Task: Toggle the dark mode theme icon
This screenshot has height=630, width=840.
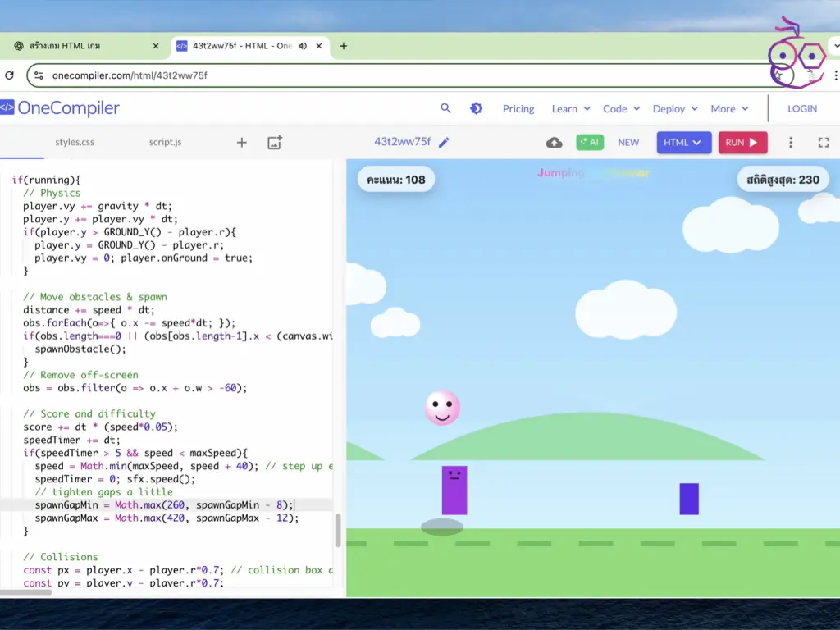Action: click(476, 108)
